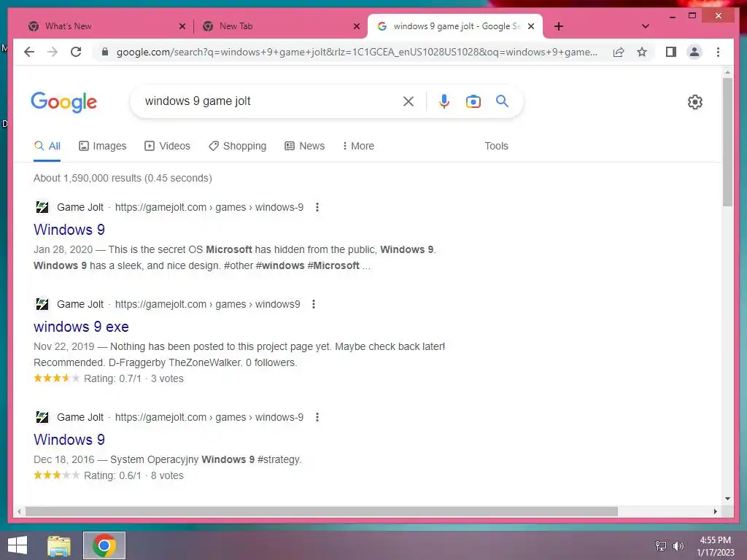This screenshot has width=747, height=560.
Task: Click the scroll right arrow
Action: pyautogui.click(x=715, y=511)
